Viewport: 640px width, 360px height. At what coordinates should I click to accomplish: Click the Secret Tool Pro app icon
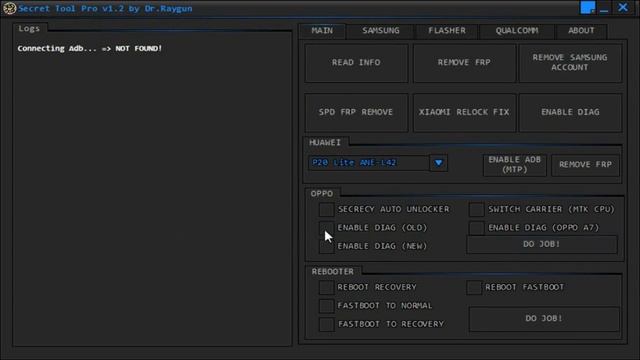click(x=9, y=8)
